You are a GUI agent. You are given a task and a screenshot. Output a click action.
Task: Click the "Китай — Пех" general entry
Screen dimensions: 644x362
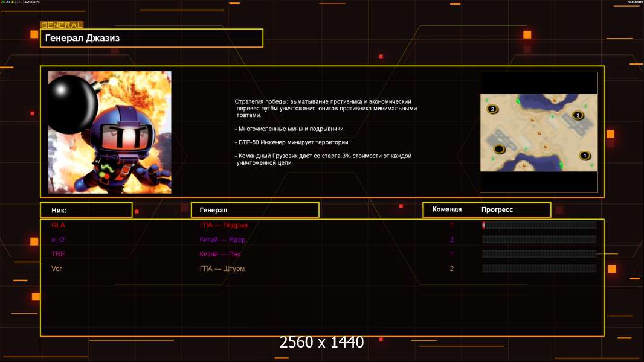[220, 254]
